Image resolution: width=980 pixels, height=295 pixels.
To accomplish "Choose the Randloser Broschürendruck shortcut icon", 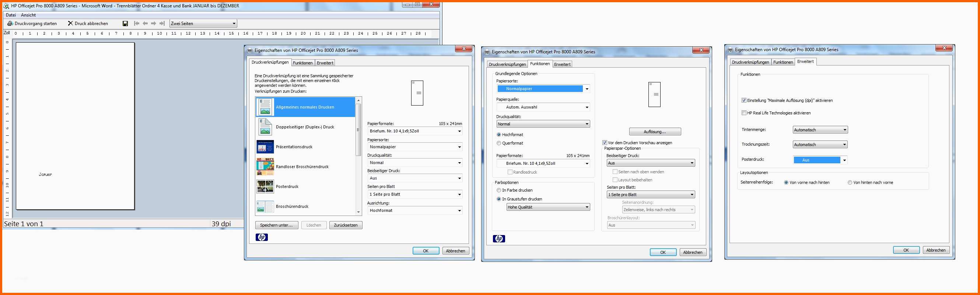I will pyautogui.click(x=265, y=167).
